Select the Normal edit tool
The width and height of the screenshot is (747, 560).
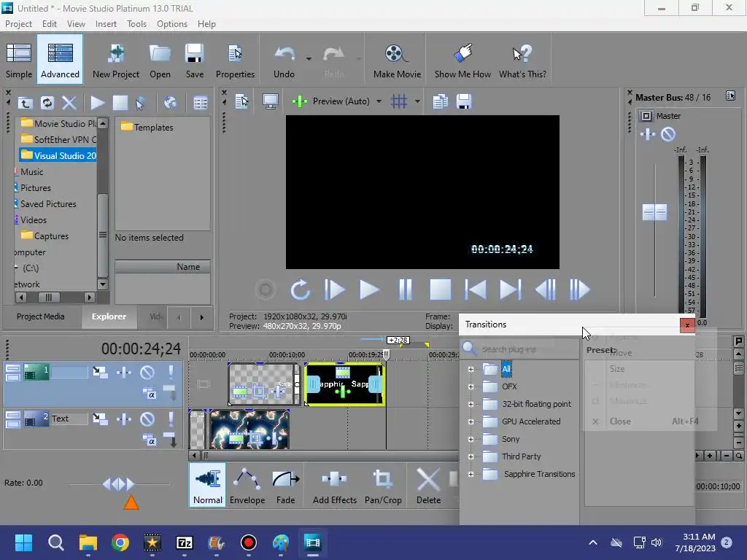[208, 485]
